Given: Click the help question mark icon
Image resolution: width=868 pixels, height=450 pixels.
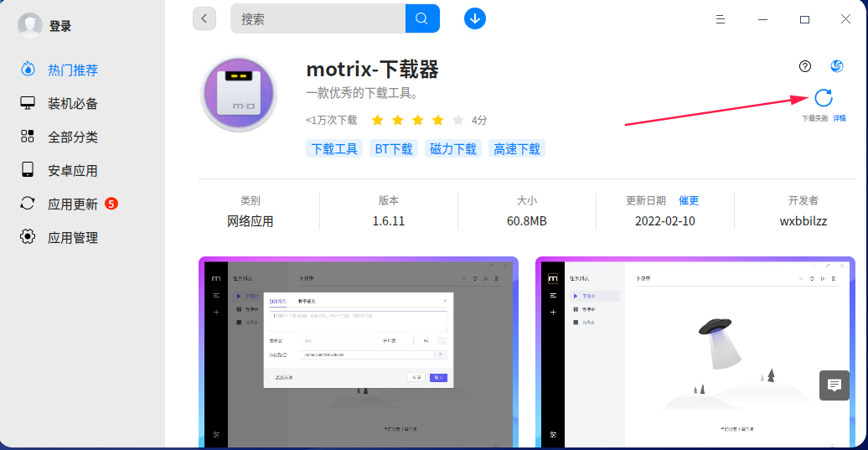Looking at the screenshot, I should 805,66.
